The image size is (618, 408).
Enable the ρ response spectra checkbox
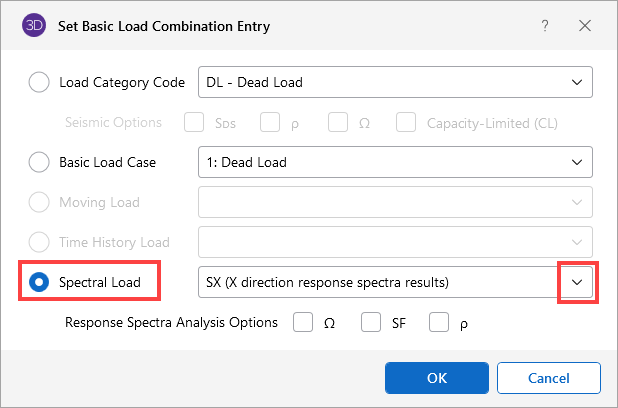click(439, 323)
